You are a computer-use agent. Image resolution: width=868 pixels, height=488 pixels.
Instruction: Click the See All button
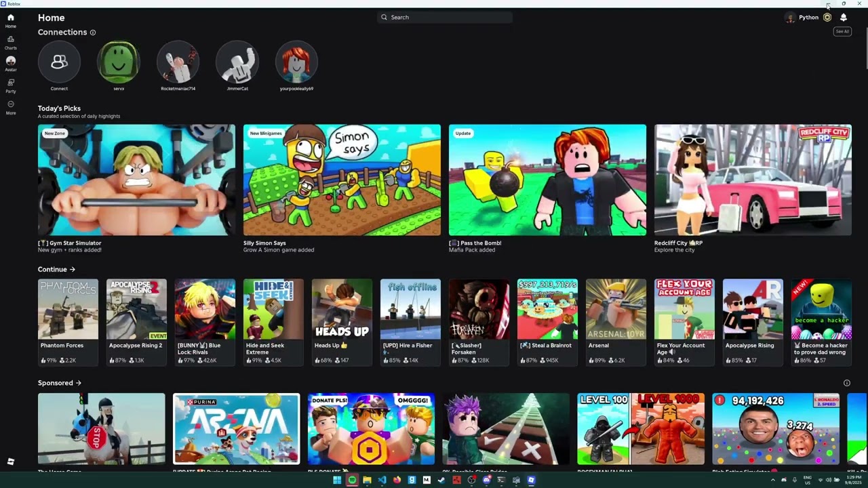[842, 31]
